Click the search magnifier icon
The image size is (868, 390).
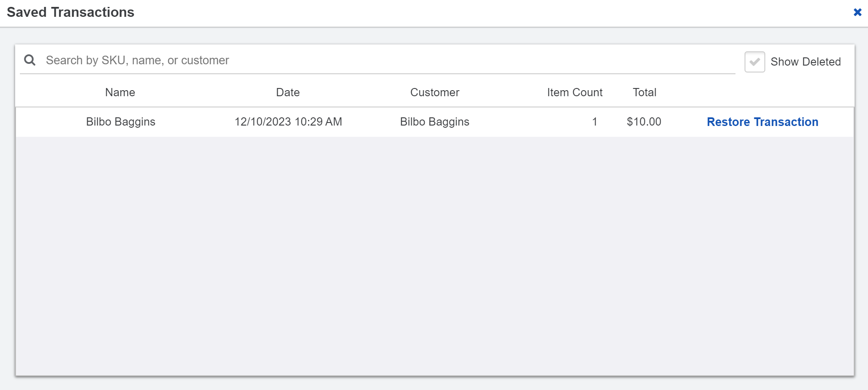click(30, 60)
